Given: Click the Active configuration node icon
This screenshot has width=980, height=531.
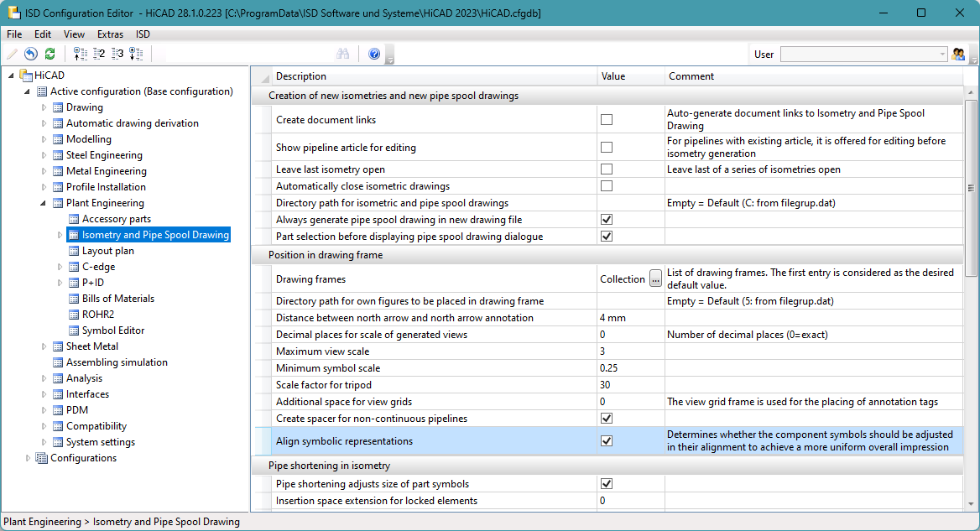Looking at the screenshot, I should click(42, 91).
